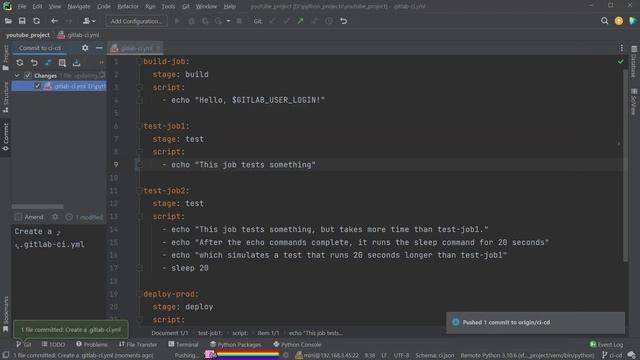
Task: Open the Bookmarks tool window sidebar tab
Action: (6, 314)
